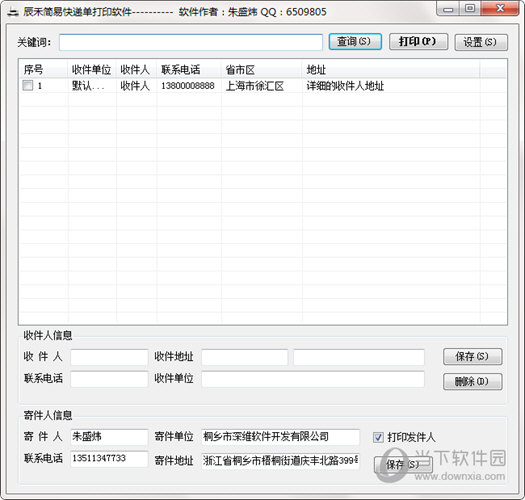
Task: Select the 默认... unit cell in row 1
Action: [88, 86]
